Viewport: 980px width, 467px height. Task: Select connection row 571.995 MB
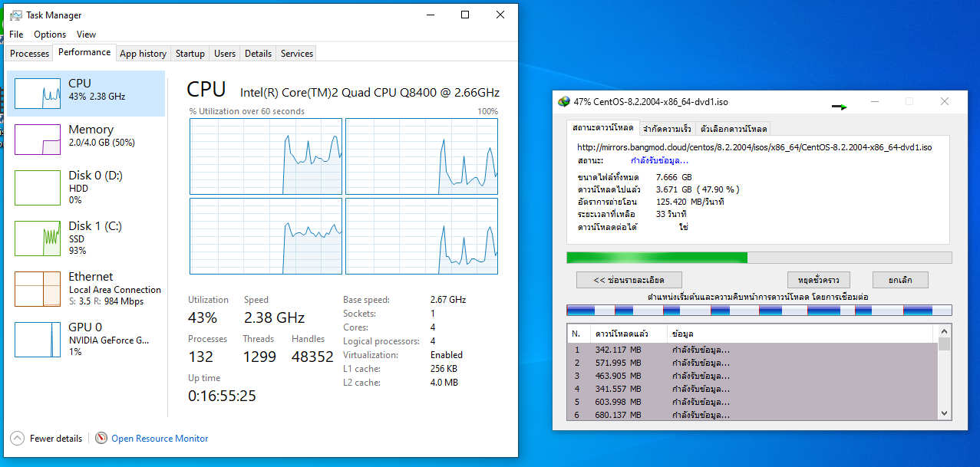point(752,363)
